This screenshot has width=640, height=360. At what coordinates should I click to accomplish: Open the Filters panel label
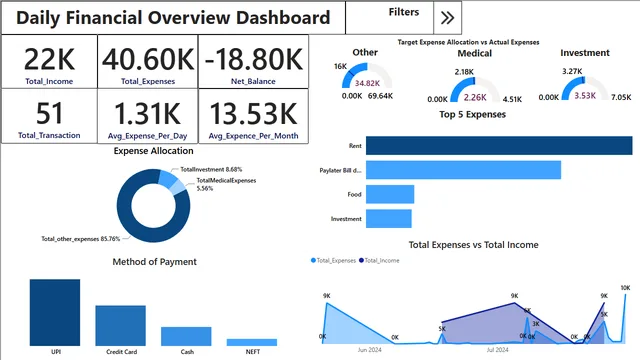pyautogui.click(x=404, y=12)
